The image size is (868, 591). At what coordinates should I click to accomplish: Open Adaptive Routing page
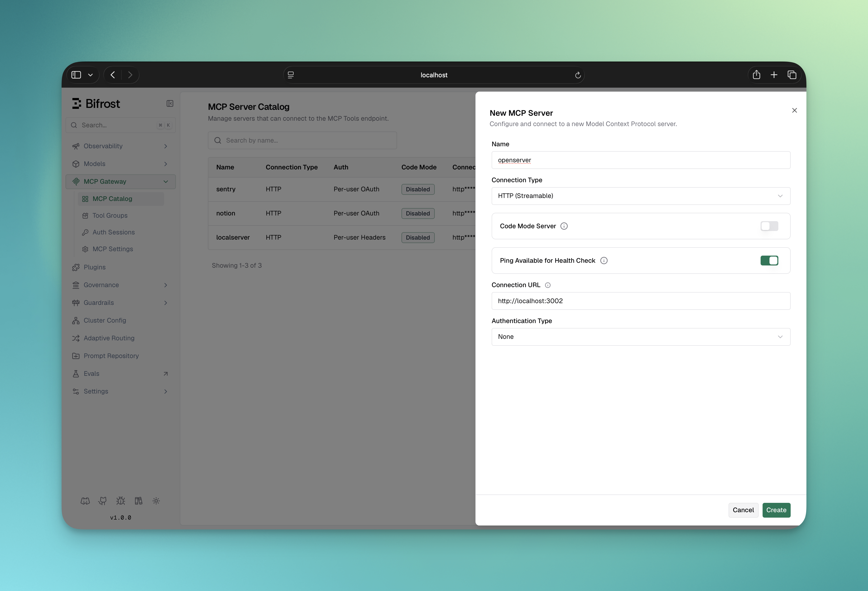pos(120,338)
